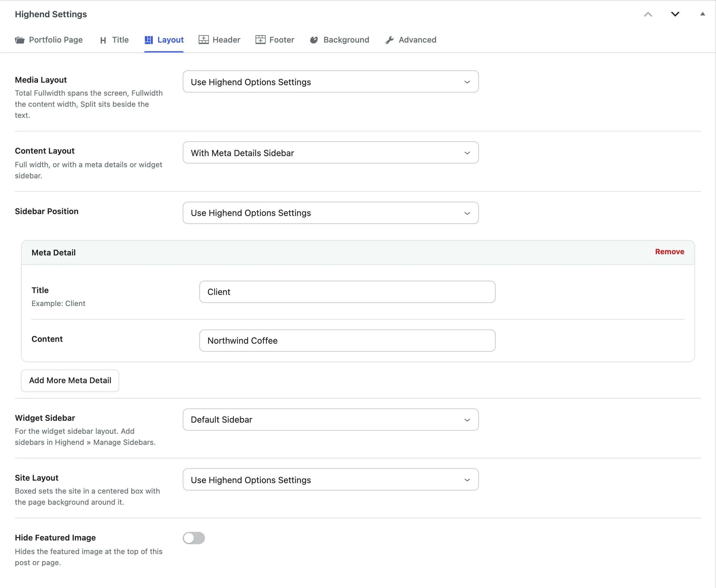Focus the Meta Detail Title field
This screenshot has width=716, height=588.
[x=347, y=292]
